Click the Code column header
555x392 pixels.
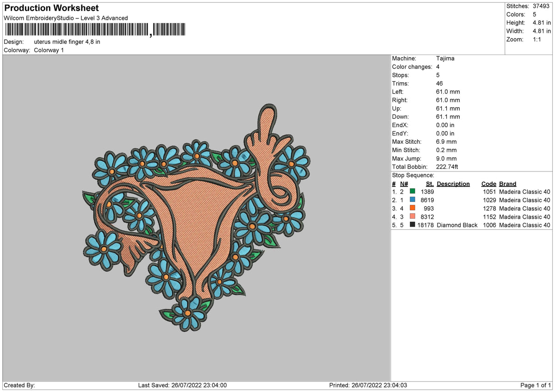click(x=489, y=184)
